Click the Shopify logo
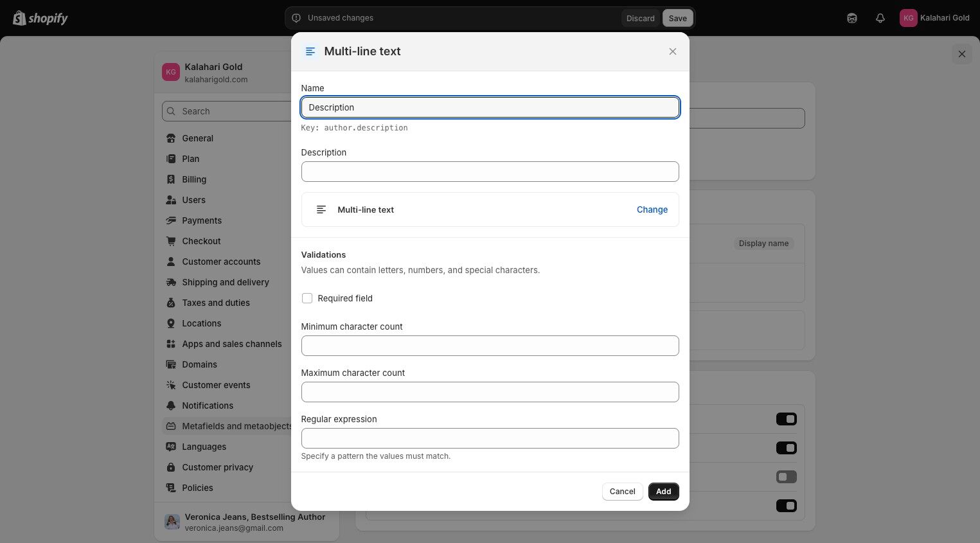Image resolution: width=980 pixels, height=543 pixels. tap(40, 18)
